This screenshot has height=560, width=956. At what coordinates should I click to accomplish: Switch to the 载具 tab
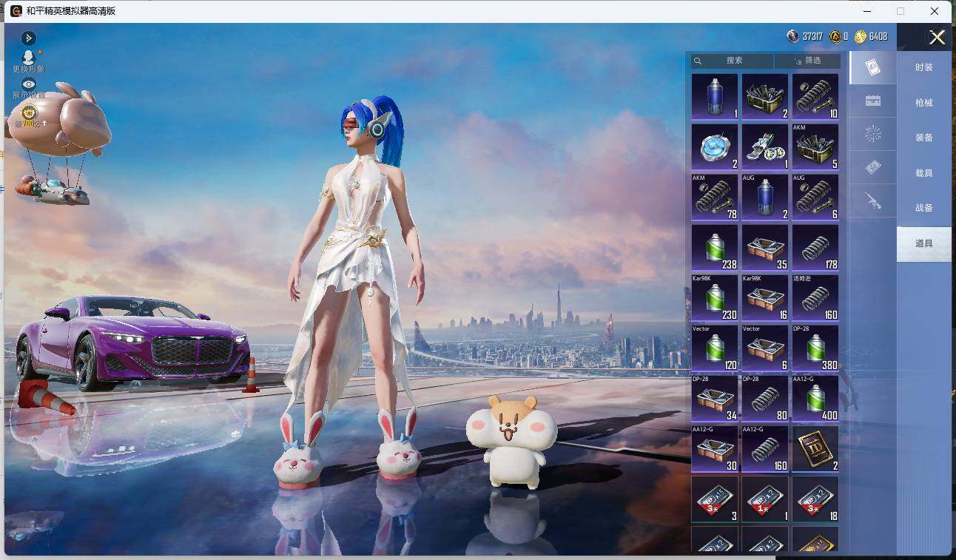pos(924,173)
